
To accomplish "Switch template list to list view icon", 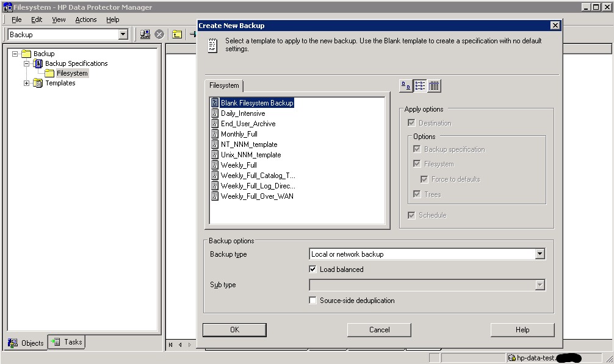I will (420, 85).
